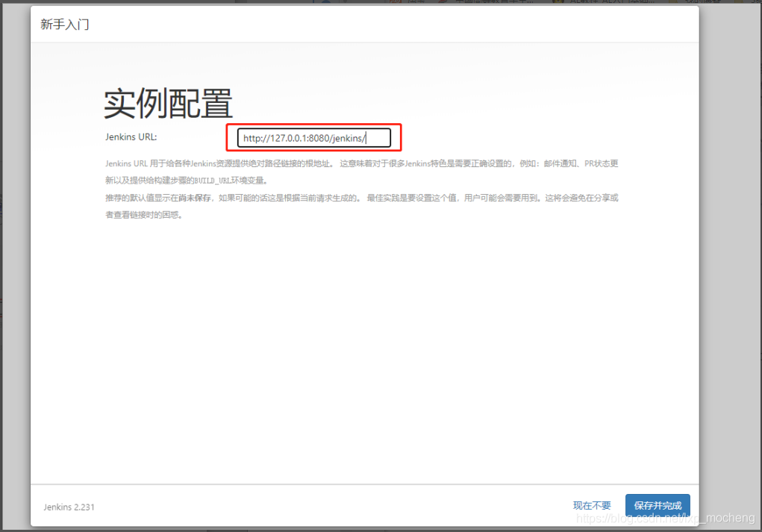This screenshot has width=762, height=532.
Task: Click the Jenkins 2.231 version text
Action: coord(69,507)
